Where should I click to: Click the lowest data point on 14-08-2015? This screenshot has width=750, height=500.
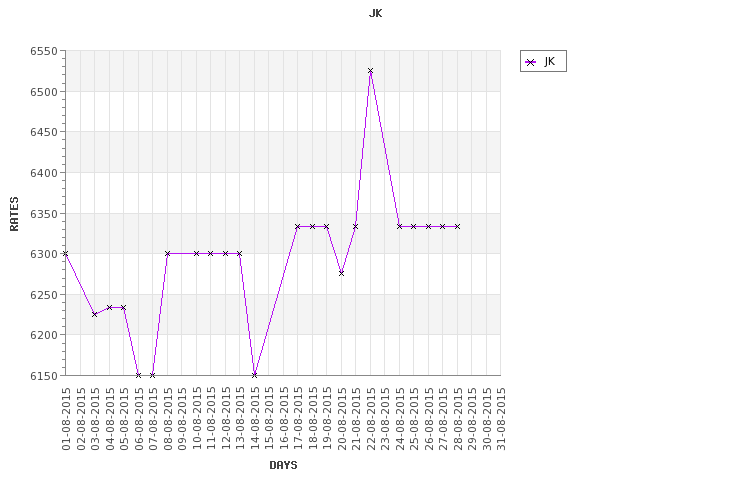(x=254, y=375)
